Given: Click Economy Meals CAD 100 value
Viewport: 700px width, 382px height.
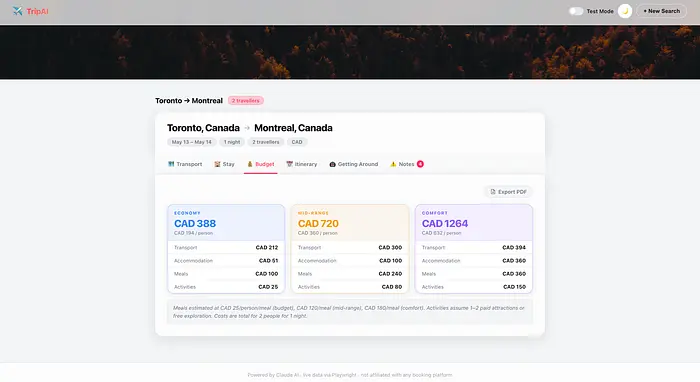Looking at the screenshot, I should [267, 274].
